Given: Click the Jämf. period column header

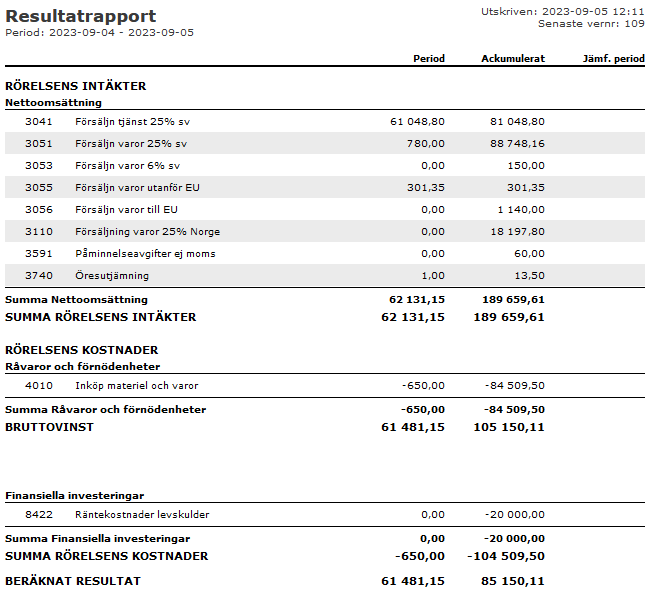Looking at the screenshot, I should 613,59.
